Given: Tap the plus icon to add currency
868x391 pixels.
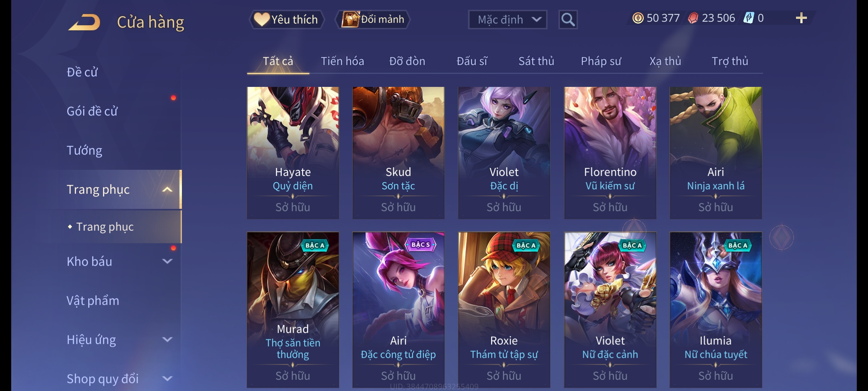Looking at the screenshot, I should coord(801,18).
